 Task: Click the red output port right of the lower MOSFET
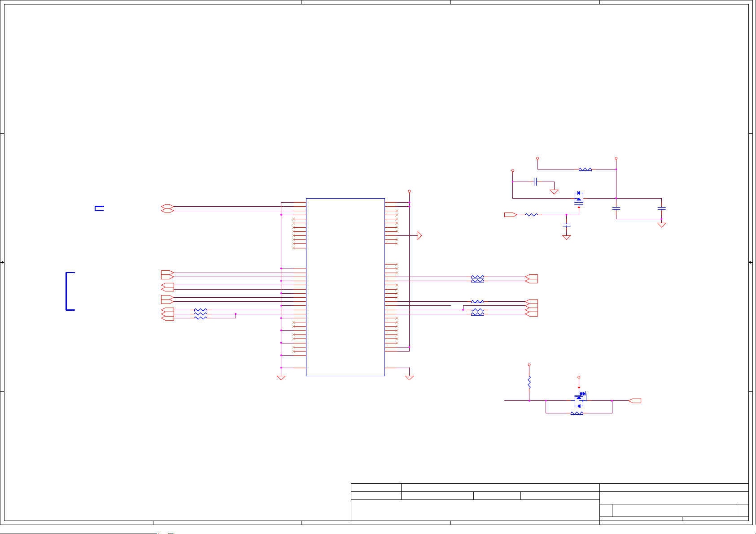click(635, 401)
